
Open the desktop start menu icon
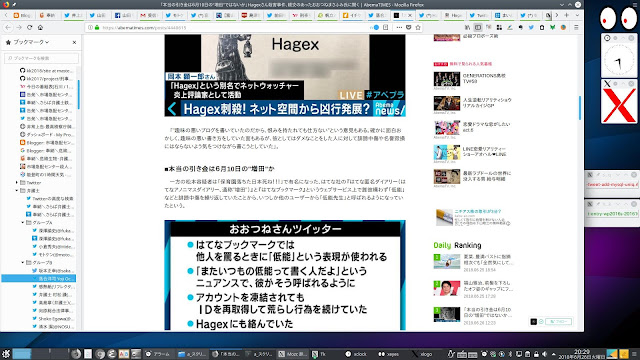coord(6,354)
